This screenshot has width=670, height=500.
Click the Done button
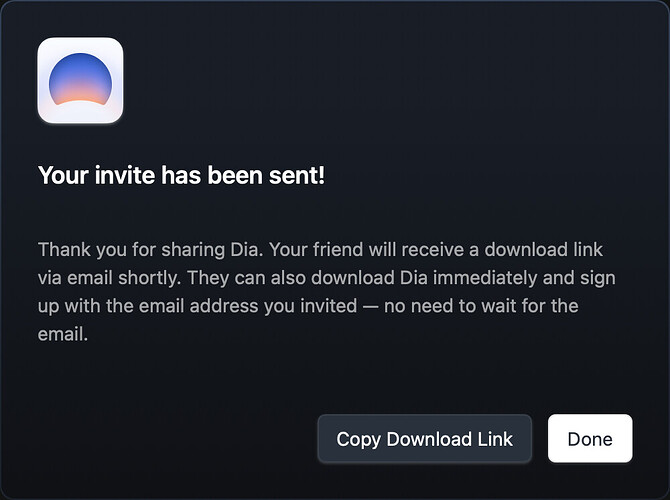590,438
